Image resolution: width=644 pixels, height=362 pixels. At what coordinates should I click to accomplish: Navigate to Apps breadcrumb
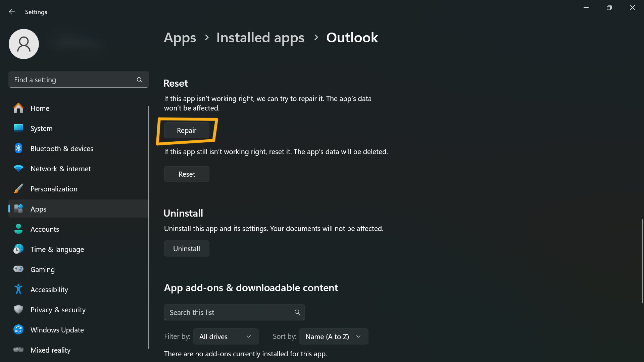coord(180,38)
